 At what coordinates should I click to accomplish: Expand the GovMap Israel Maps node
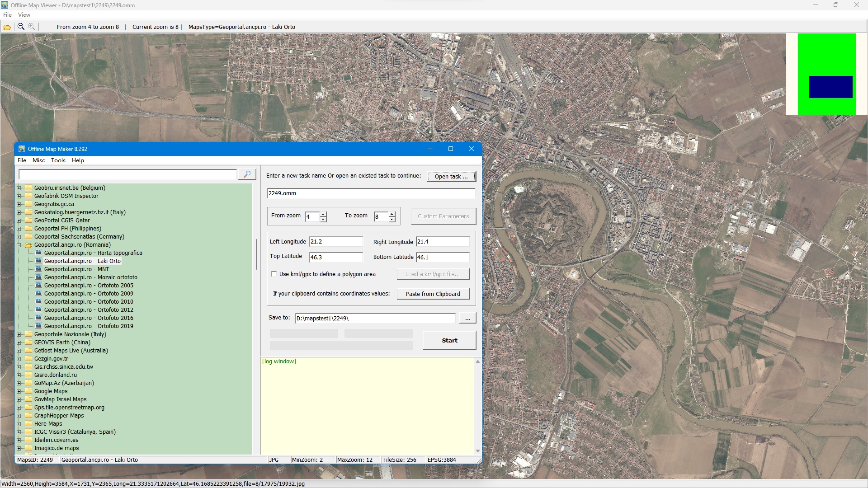[x=19, y=400]
